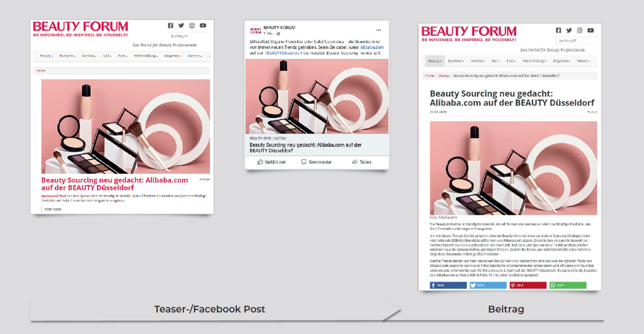This screenshot has width=644, height=334.
Task: Open Instagram icon in Beitrag page header
Action: [x=580, y=30]
